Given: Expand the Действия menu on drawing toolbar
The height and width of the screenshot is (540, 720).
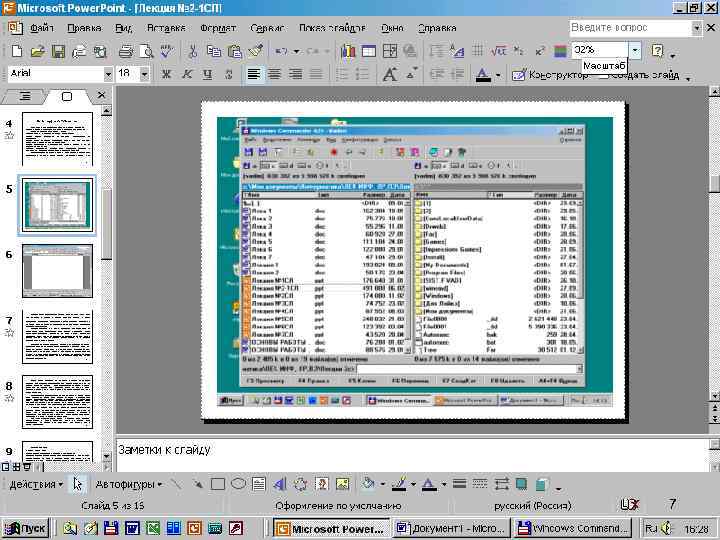Looking at the screenshot, I should click(x=36, y=484).
